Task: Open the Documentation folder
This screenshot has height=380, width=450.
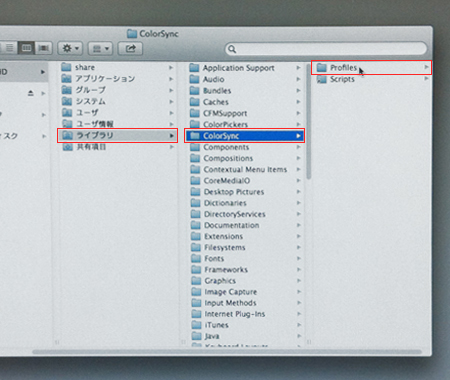Action: click(245, 225)
